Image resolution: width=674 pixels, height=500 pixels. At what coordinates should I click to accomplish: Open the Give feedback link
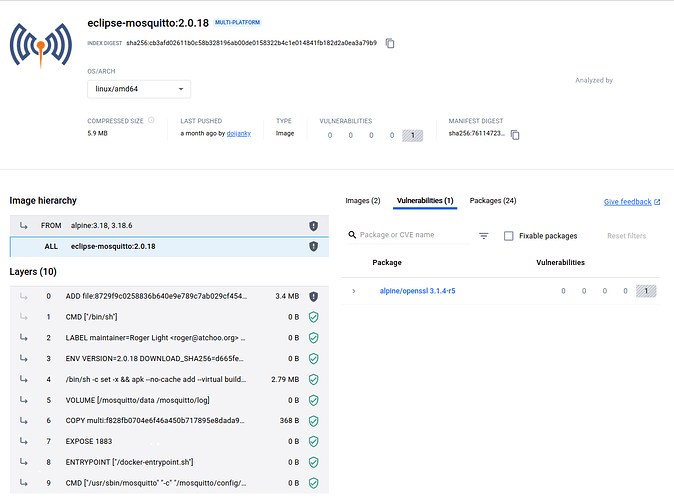(631, 202)
